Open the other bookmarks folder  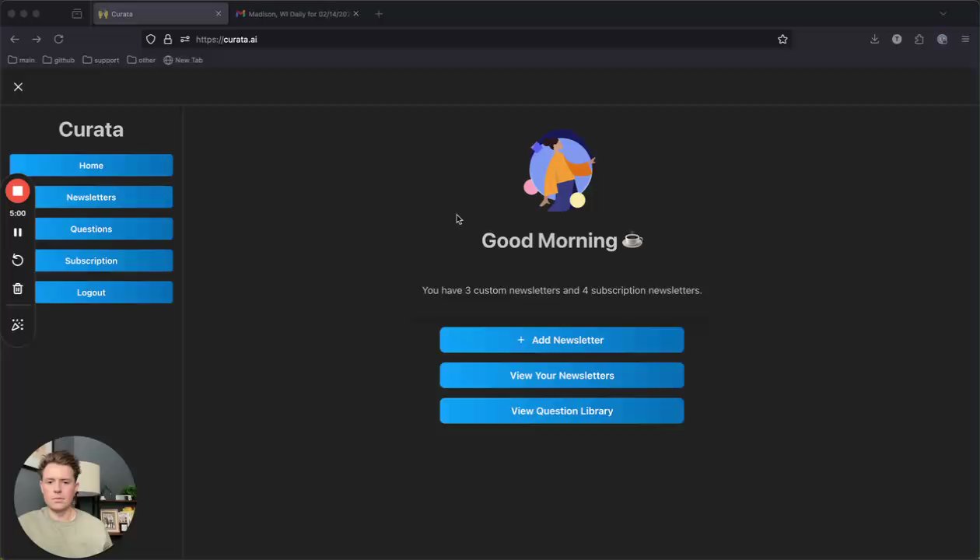click(142, 60)
